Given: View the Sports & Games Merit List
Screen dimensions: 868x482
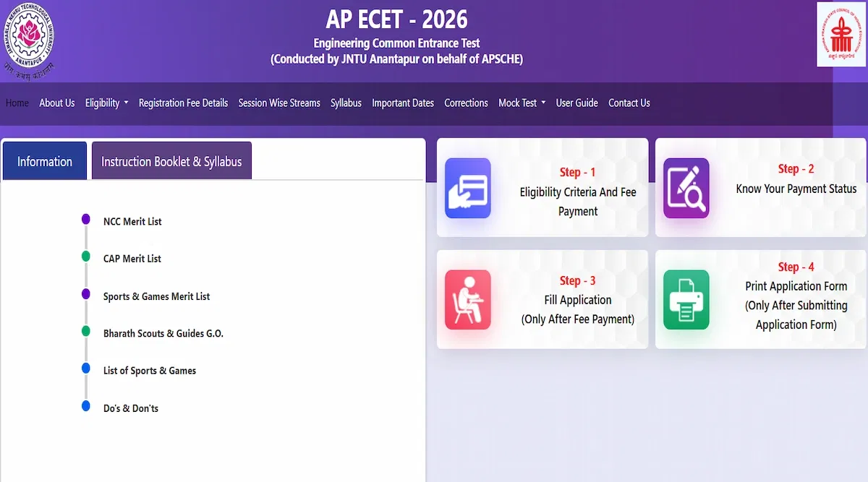Looking at the screenshot, I should pos(157,296).
